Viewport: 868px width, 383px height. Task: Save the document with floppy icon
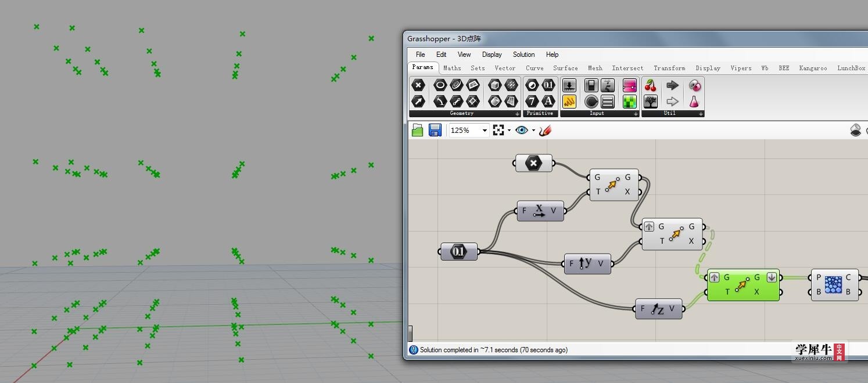[x=435, y=130]
